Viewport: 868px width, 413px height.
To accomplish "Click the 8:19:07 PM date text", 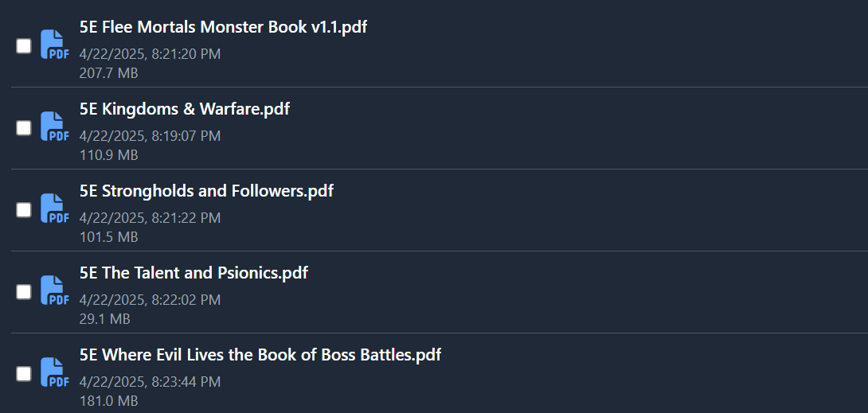I will [x=186, y=135].
